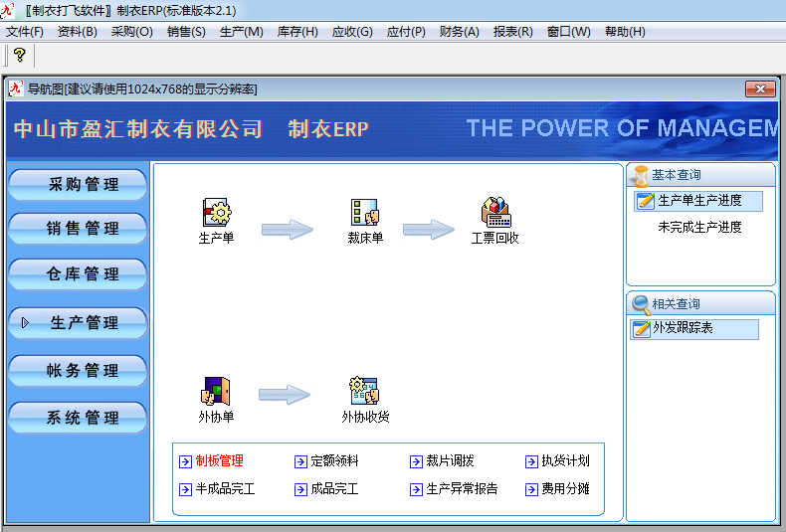Viewport: 786px width, 532px height.
Task: Open the 工票回收 ticket recovery icon
Action: pos(495,213)
